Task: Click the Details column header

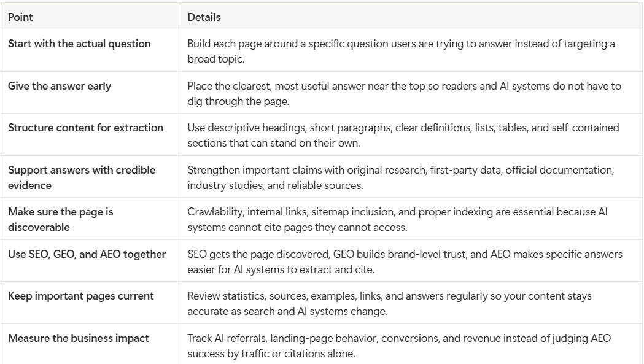Action: coord(411,17)
